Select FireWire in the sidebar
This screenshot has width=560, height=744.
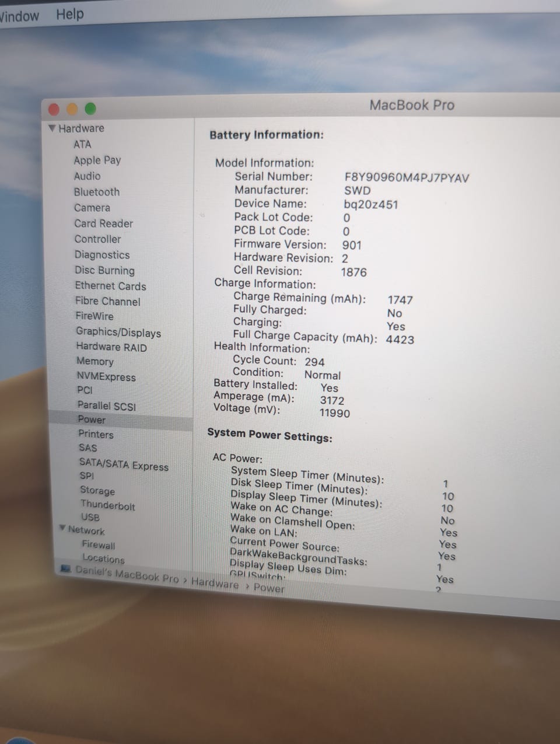coord(94,316)
